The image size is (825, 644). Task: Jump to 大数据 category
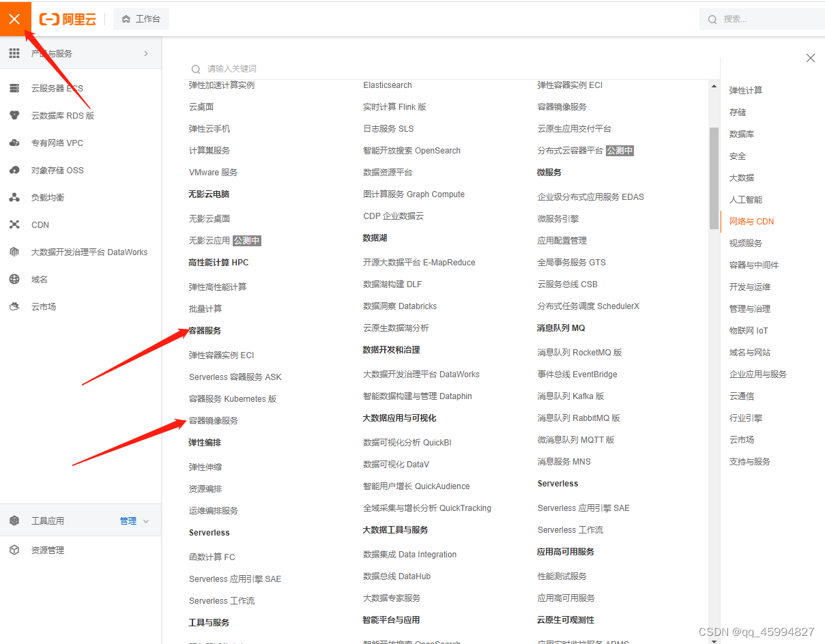742,177
